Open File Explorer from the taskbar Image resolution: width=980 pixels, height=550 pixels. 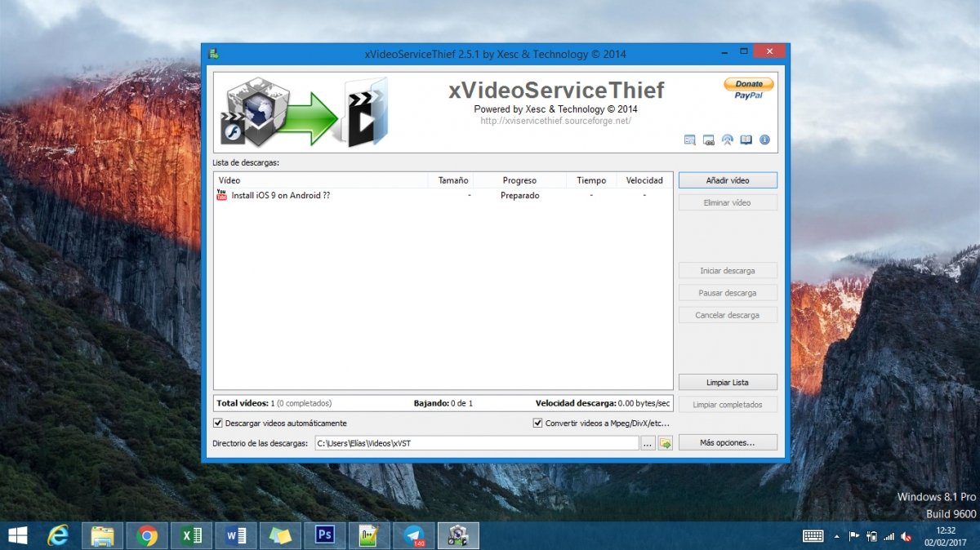pyautogui.click(x=103, y=535)
